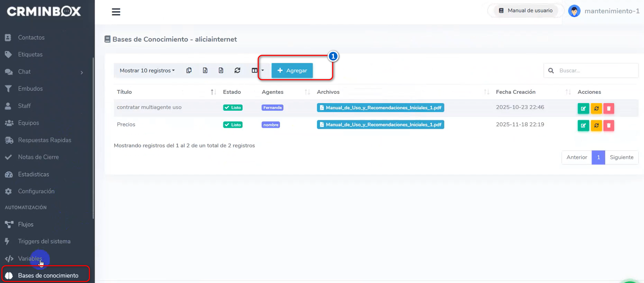644x283 pixels.
Task: Resync the Precios knowledge base entry
Action: [x=596, y=125]
